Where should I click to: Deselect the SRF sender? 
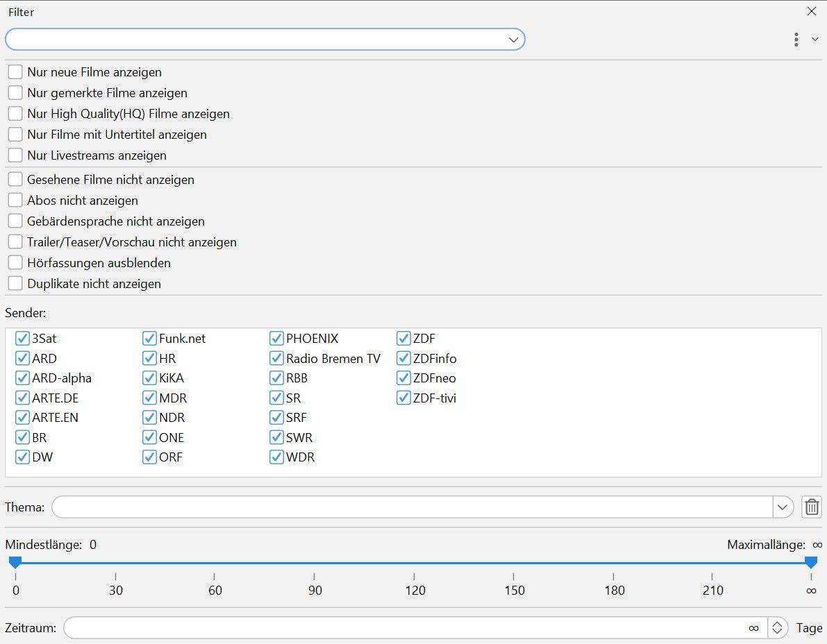pos(276,417)
